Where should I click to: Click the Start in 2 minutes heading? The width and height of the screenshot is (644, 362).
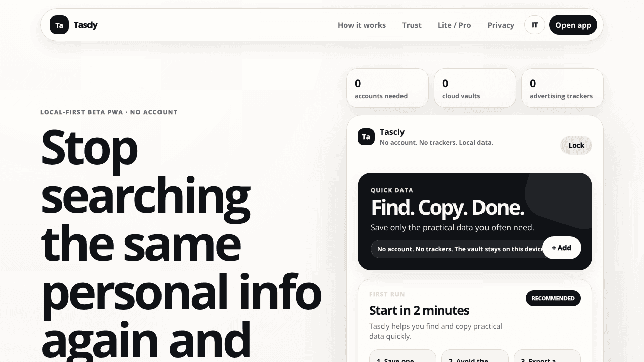pyautogui.click(x=419, y=310)
